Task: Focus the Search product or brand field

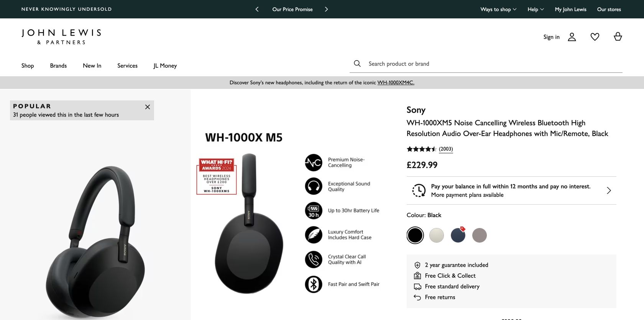Action: pyautogui.click(x=486, y=64)
